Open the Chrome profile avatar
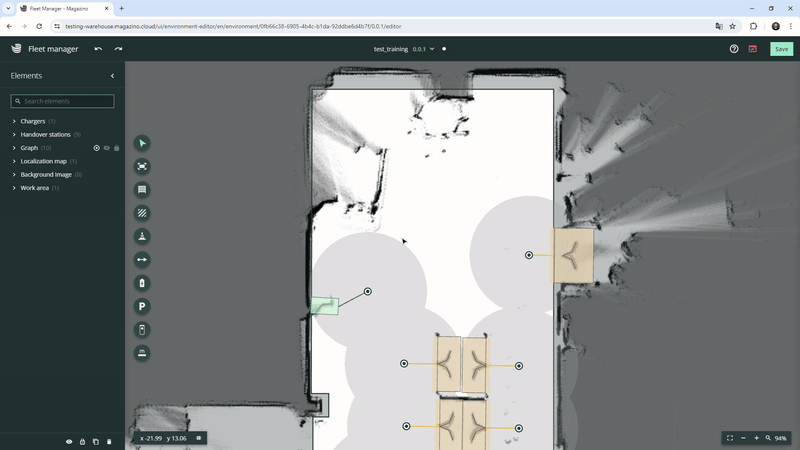Screen dimensions: 800x450 [776, 26]
